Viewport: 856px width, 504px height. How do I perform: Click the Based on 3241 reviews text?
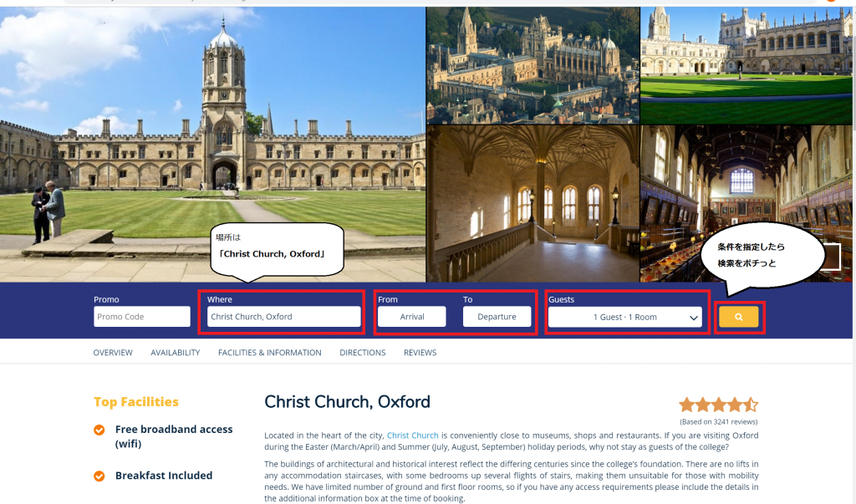coord(718,421)
